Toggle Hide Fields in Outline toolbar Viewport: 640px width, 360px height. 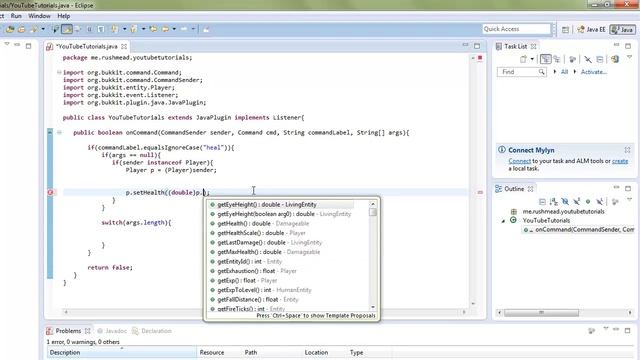(565, 202)
